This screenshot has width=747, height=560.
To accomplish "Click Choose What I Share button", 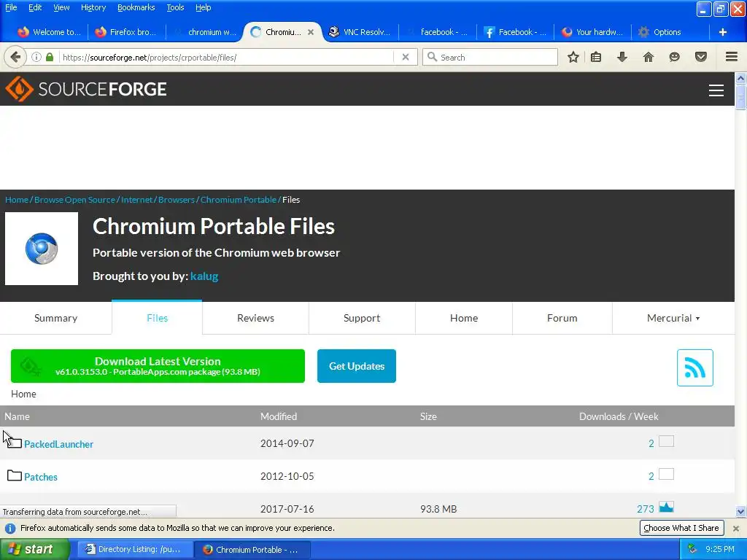I will click(681, 528).
